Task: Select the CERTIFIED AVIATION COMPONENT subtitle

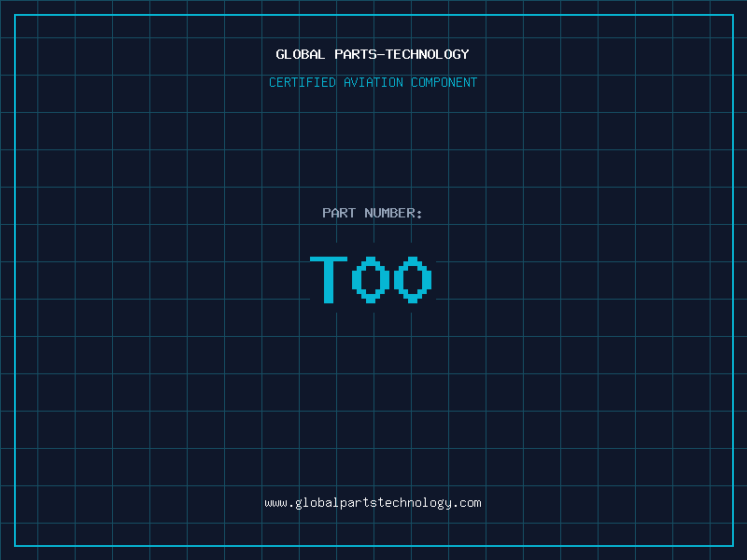Action: [x=373, y=83]
